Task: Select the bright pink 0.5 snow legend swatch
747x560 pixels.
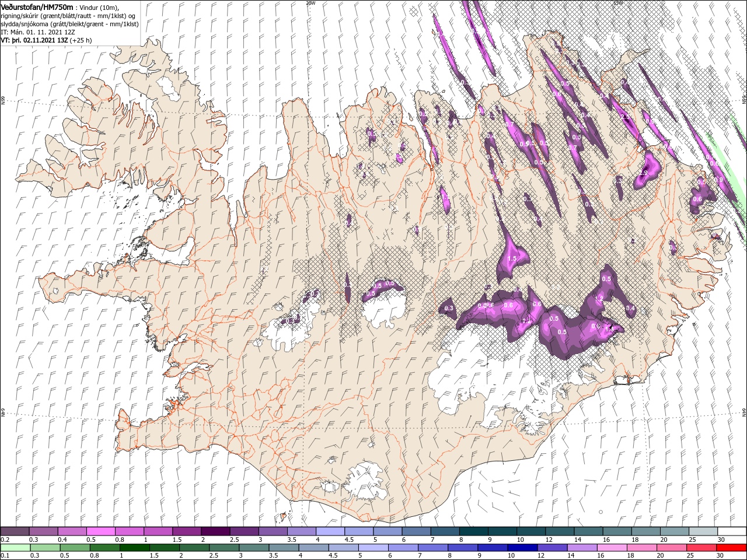Action: 100,531
